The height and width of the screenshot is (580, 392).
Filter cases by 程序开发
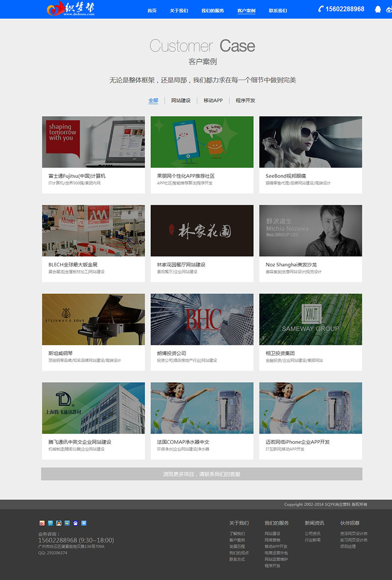pos(245,100)
